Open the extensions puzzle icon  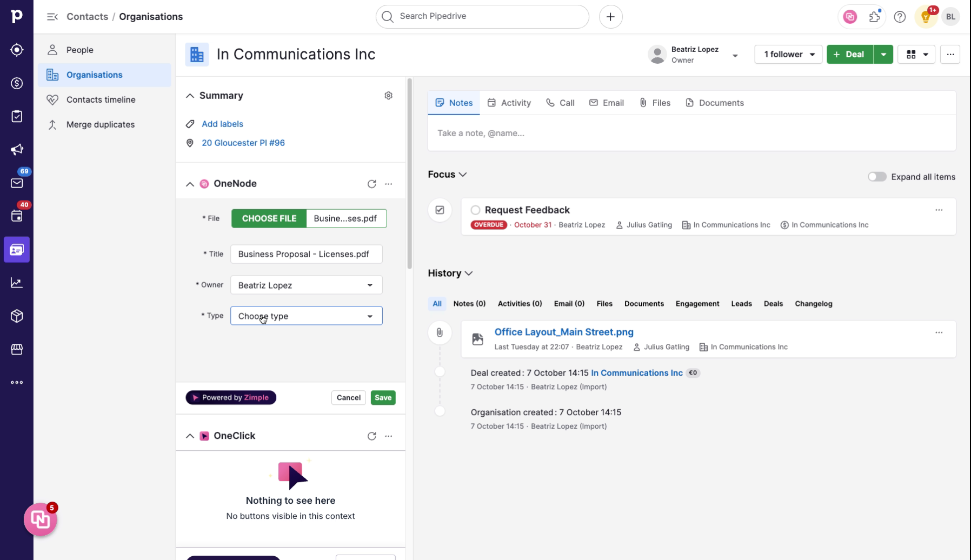pos(875,17)
